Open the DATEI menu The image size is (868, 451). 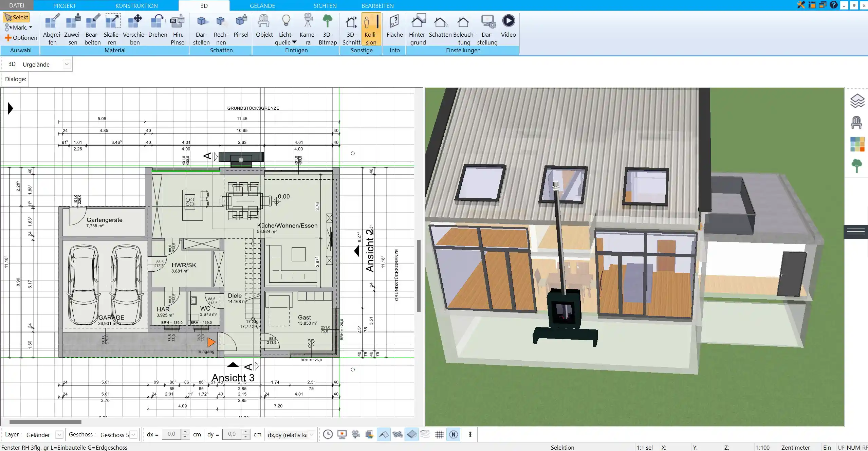(x=17, y=5)
